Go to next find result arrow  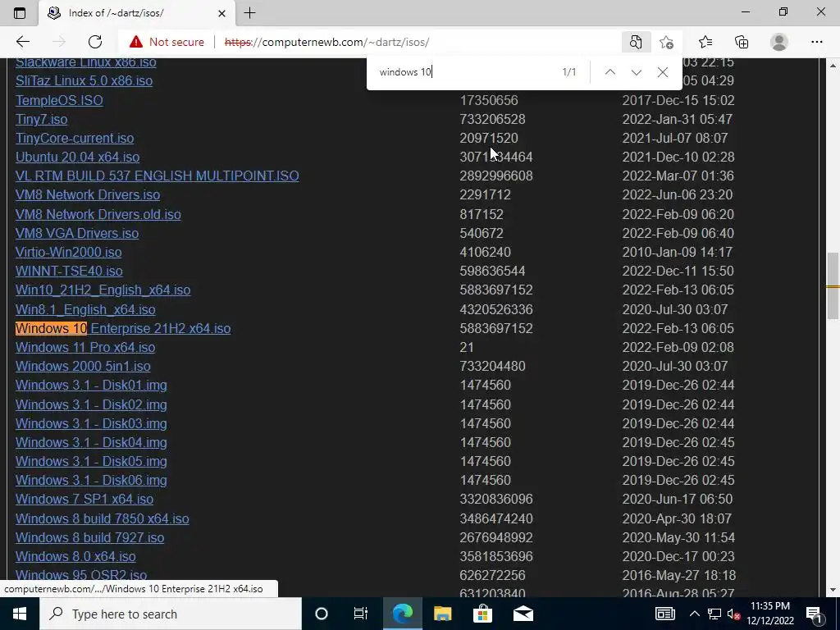(x=637, y=72)
